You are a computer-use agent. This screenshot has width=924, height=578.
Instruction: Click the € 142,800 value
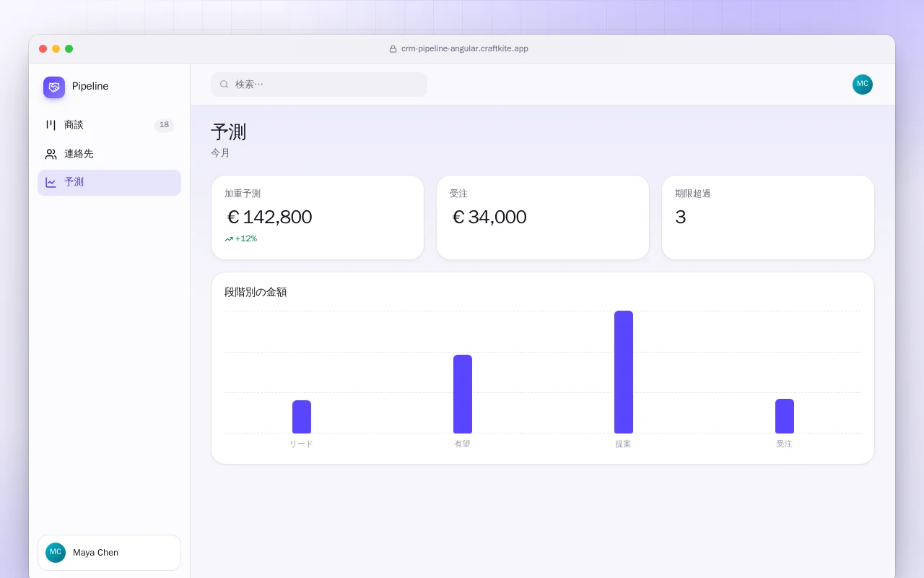click(x=269, y=217)
